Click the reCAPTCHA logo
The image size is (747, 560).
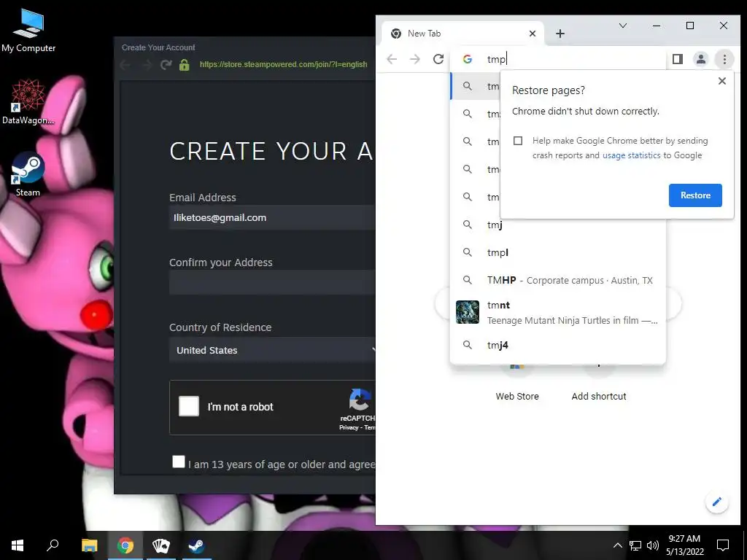tap(359, 400)
